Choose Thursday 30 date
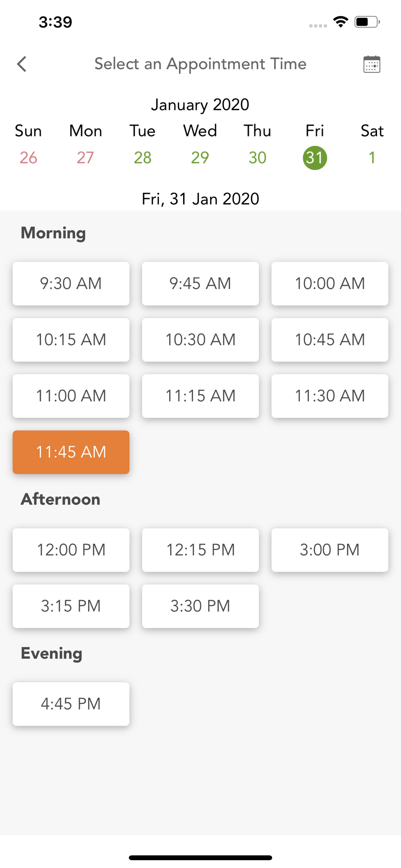Screen dimensions: 401x868 257,158
